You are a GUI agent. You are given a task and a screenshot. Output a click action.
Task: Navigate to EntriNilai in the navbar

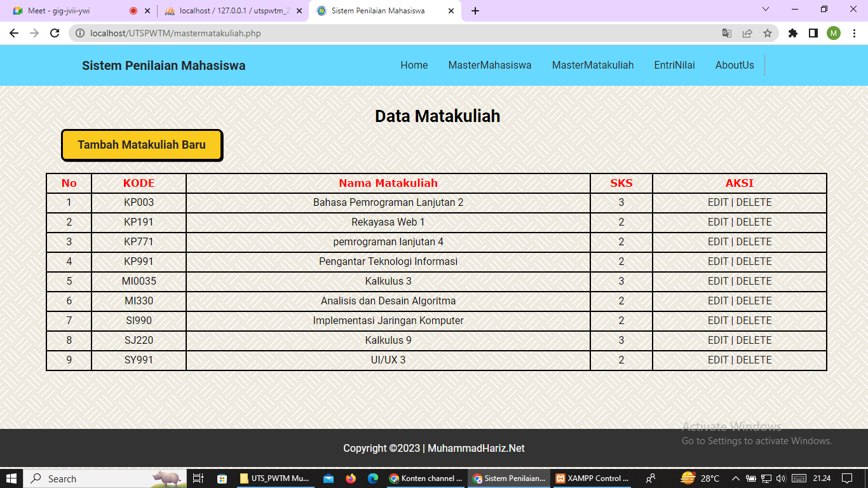coord(674,65)
